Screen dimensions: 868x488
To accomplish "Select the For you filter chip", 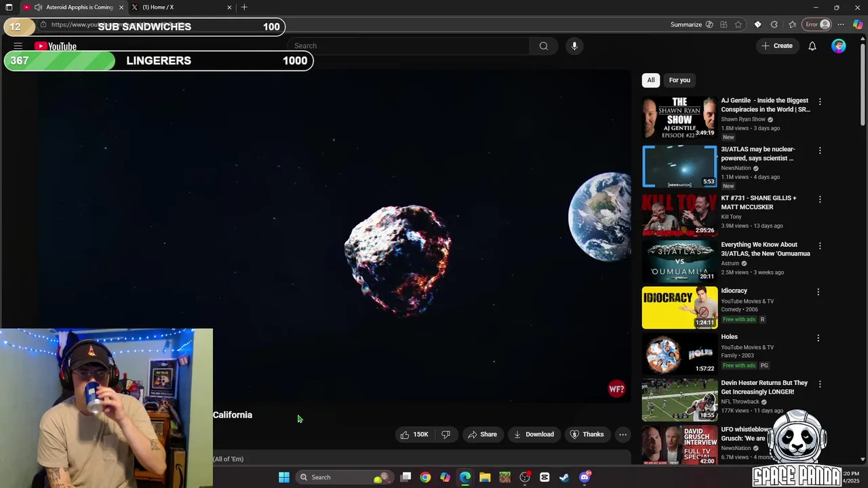I will coord(679,80).
